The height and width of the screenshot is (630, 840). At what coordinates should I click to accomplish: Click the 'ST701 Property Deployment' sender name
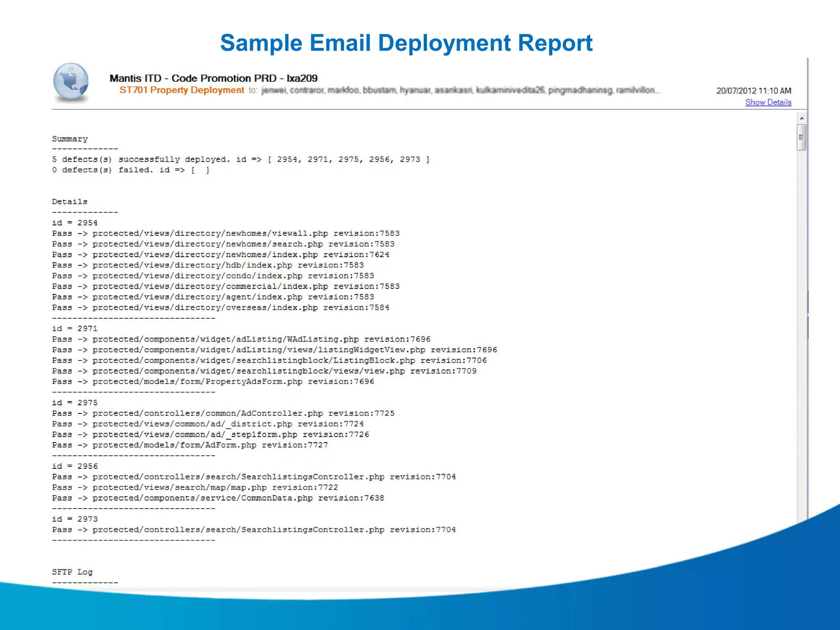point(182,90)
